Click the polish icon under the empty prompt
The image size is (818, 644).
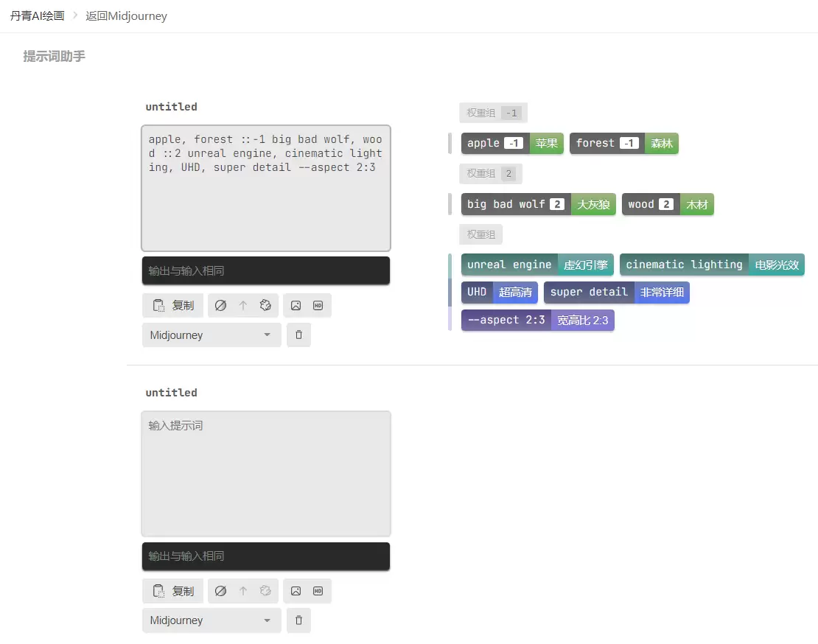pos(265,591)
